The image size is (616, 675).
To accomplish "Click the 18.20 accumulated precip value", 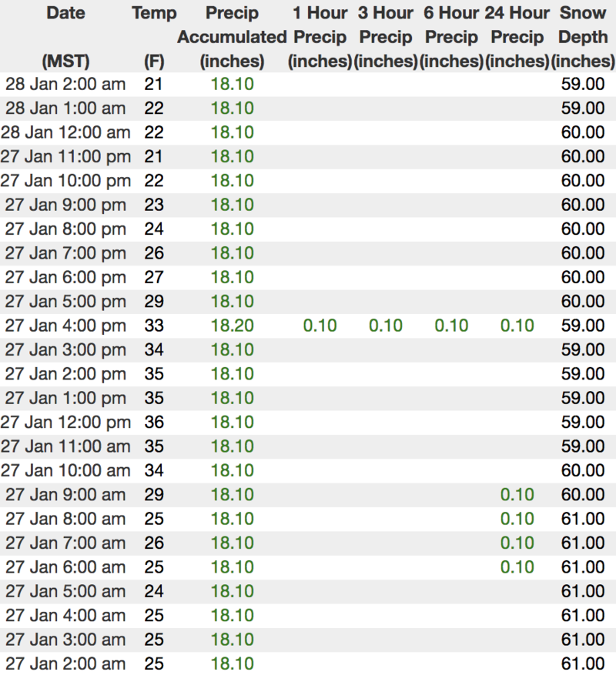I will 232,326.
